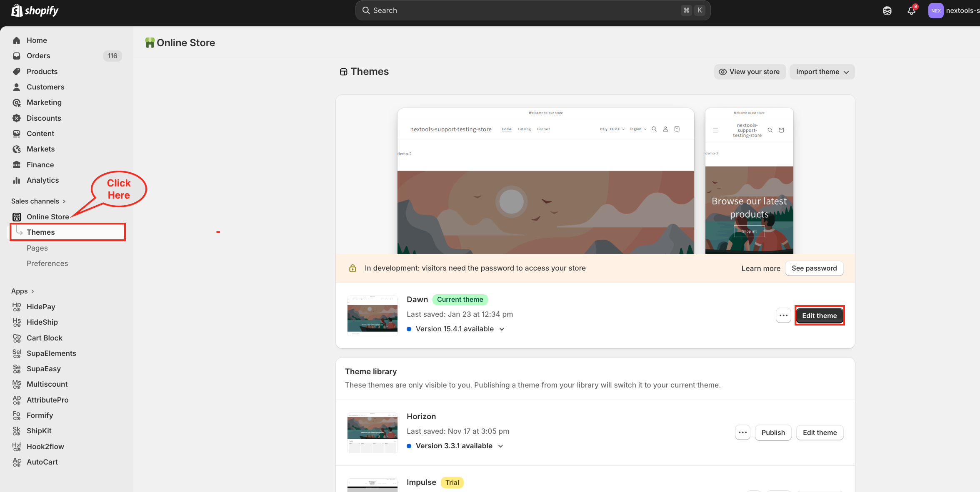Click the HidePay app icon
The image size is (980, 492).
(17, 307)
